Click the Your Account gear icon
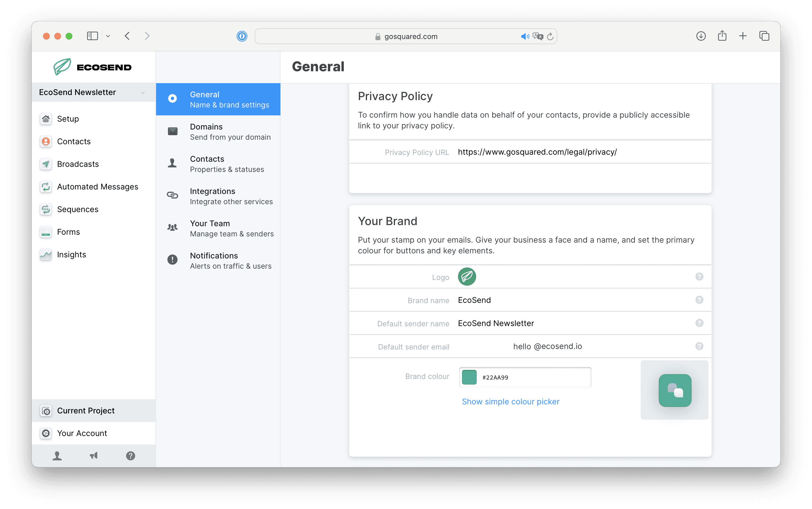The width and height of the screenshot is (812, 509). tap(46, 433)
